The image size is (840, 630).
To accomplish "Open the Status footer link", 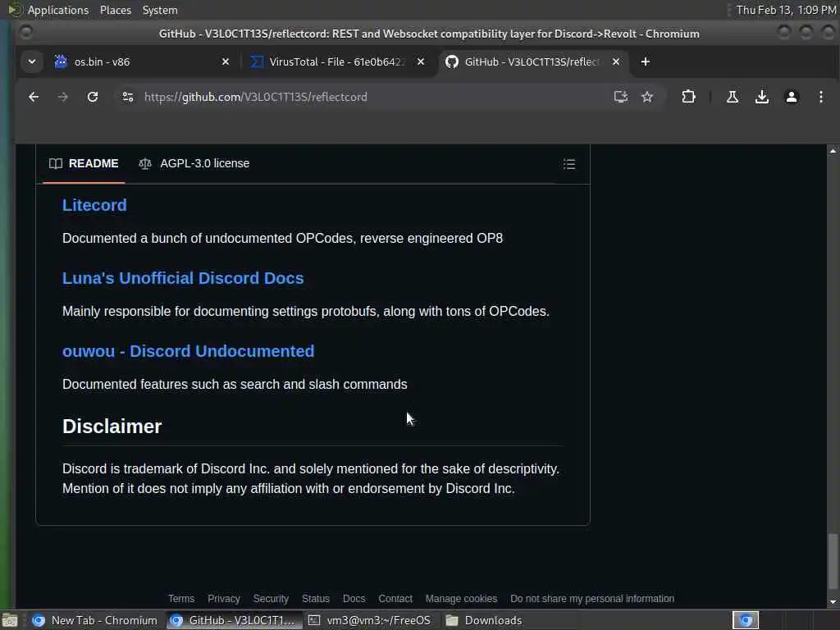I will coord(316,598).
